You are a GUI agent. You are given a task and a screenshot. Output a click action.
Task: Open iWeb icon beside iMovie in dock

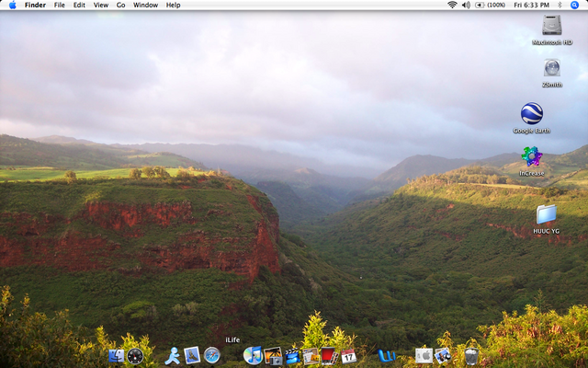point(311,356)
